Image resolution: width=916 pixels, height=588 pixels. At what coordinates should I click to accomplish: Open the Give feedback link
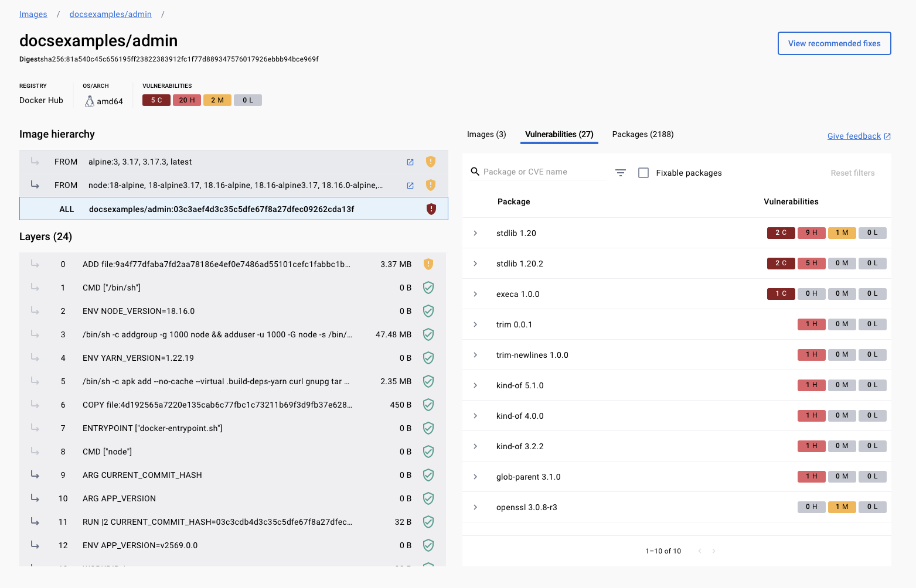pos(859,136)
